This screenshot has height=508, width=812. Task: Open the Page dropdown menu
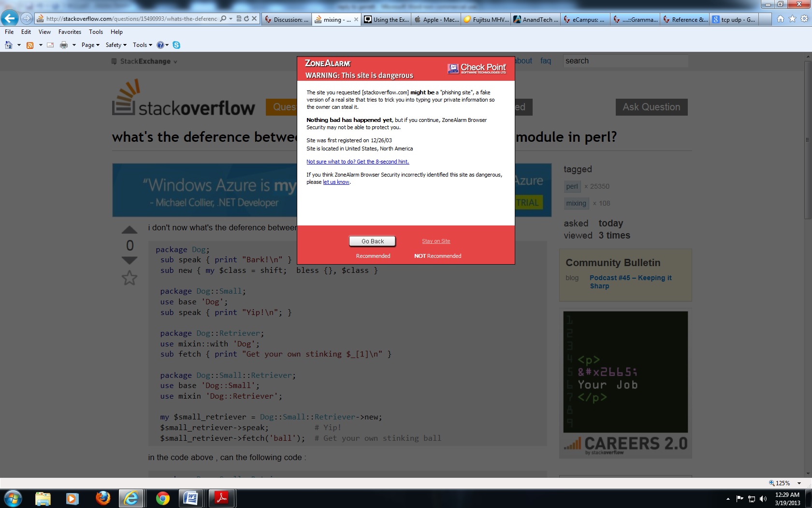[90, 45]
